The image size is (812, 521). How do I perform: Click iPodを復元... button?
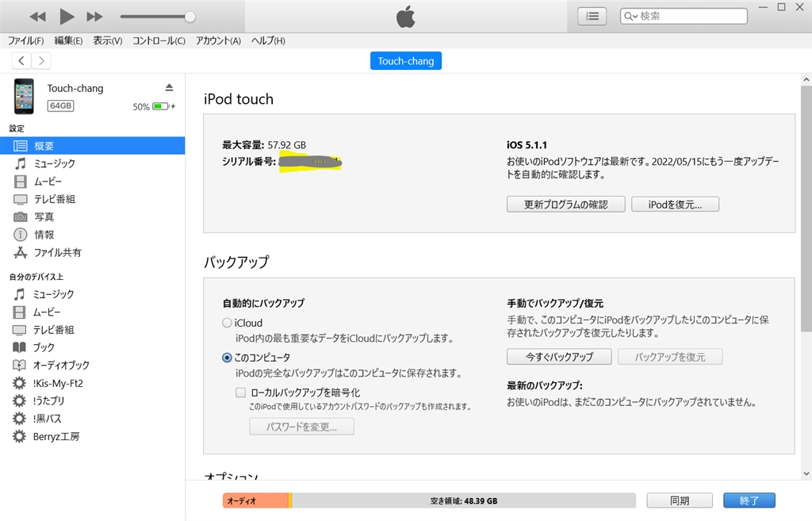tap(676, 204)
